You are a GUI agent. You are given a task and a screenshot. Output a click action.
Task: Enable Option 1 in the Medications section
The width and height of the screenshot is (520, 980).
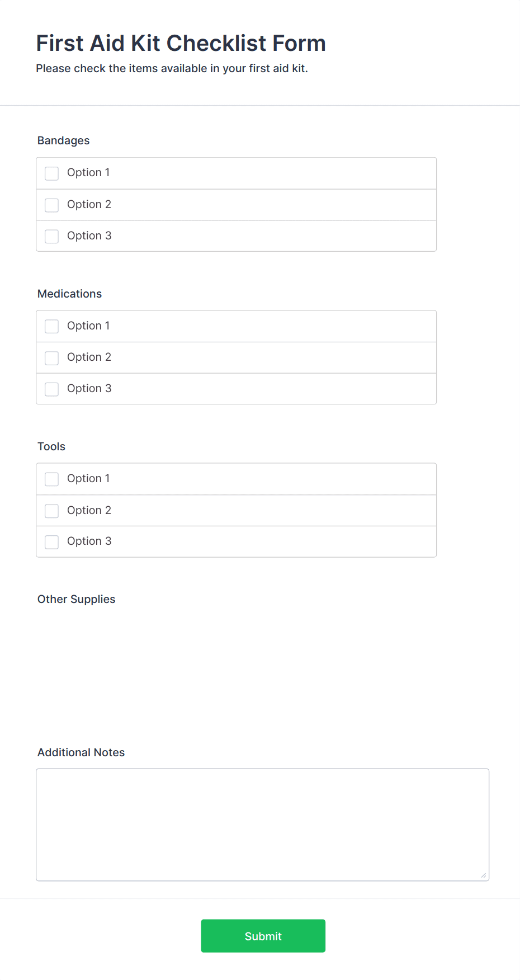(51, 326)
